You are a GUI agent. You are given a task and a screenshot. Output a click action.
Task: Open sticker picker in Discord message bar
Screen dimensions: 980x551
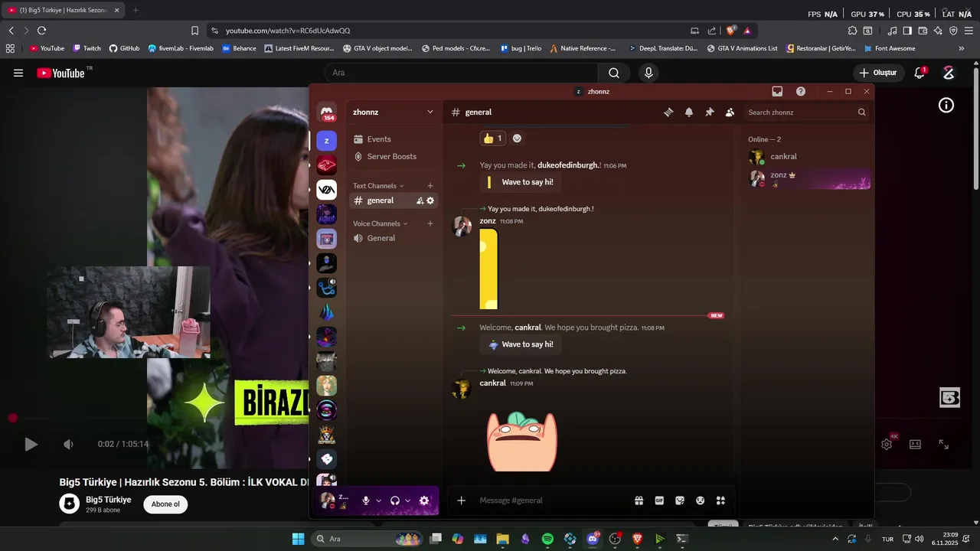tap(680, 500)
